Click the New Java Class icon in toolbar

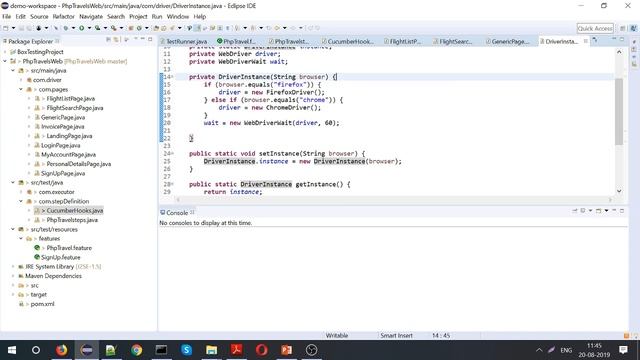[139, 28]
